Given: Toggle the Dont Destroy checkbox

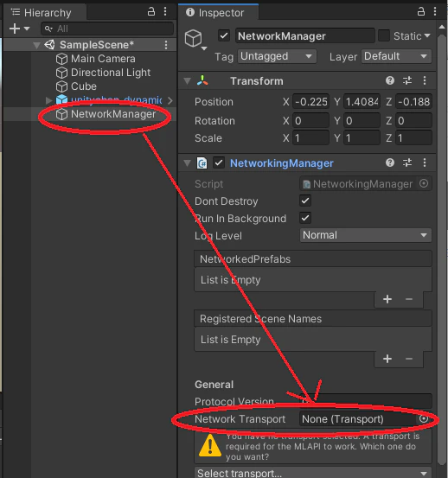Looking at the screenshot, I should [x=305, y=201].
